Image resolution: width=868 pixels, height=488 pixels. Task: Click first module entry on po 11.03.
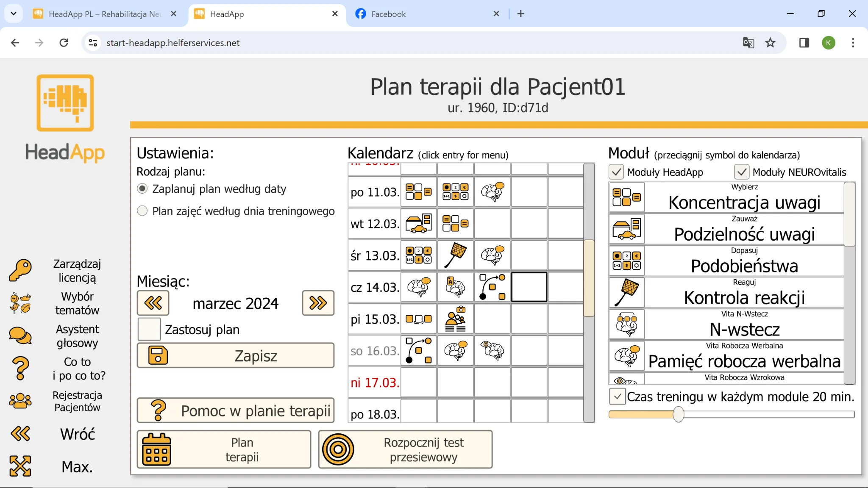coord(419,192)
